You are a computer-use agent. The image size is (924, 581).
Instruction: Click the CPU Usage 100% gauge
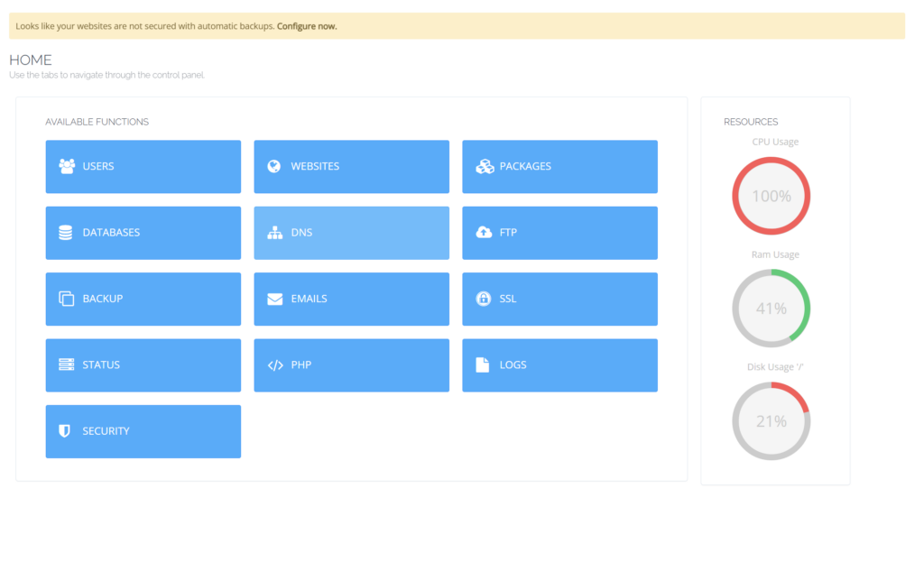tap(772, 196)
